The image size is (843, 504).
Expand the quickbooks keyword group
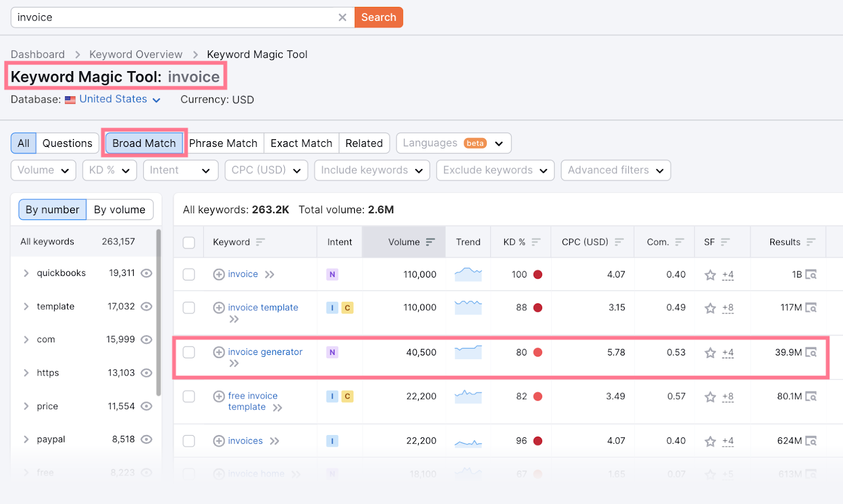pos(26,273)
